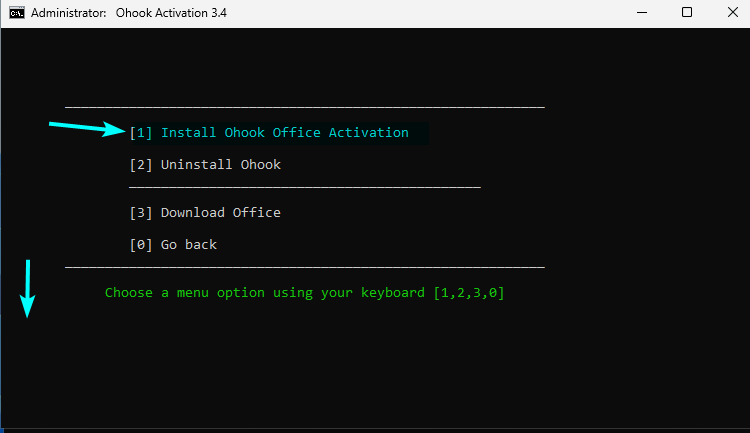Select the Go back option text

pos(188,244)
